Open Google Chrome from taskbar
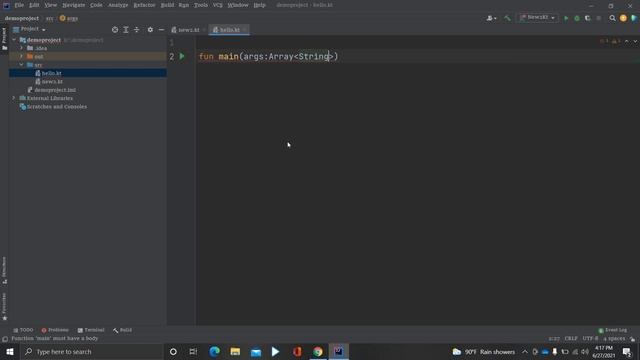Viewport: 640px width, 360px height. point(318,351)
